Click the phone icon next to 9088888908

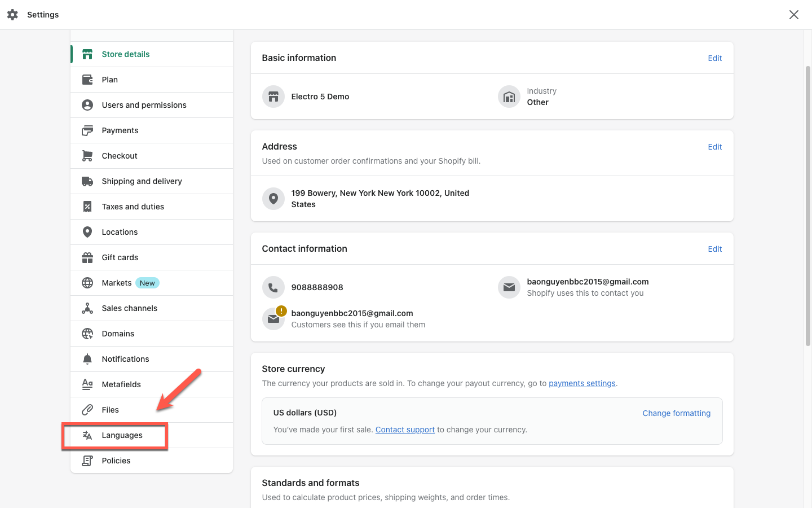pyautogui.click(x=273, y=287)
